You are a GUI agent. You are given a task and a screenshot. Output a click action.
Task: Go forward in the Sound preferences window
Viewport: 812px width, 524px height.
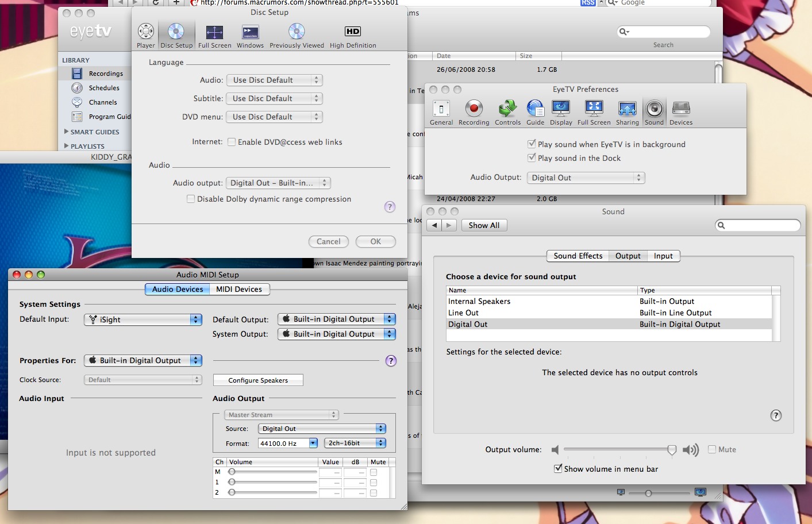[449, 225]
